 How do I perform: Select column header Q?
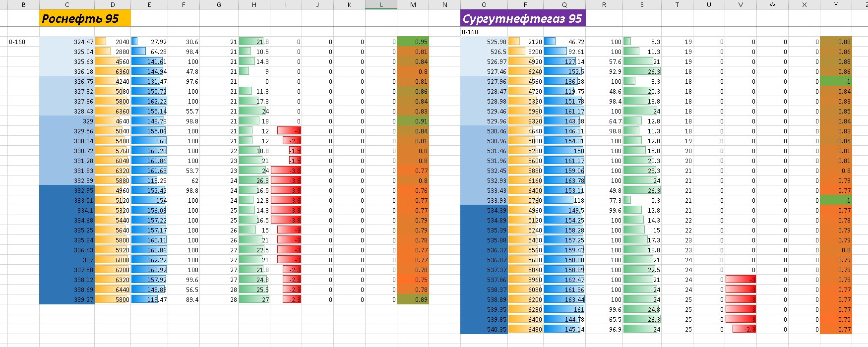[564, 4]
